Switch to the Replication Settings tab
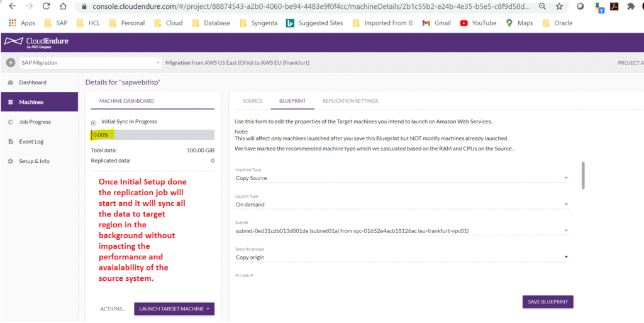The height and width of the screenshot is (323, 644). click(350, 101)
